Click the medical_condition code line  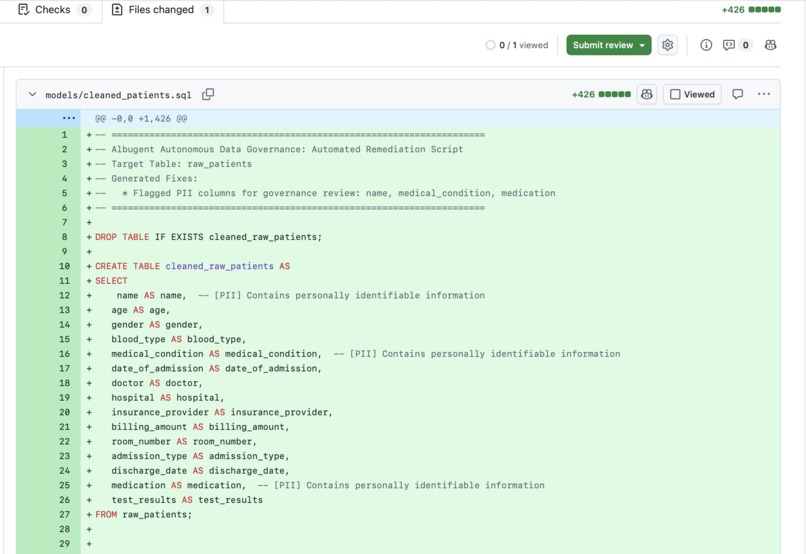[x=365, y=354]
